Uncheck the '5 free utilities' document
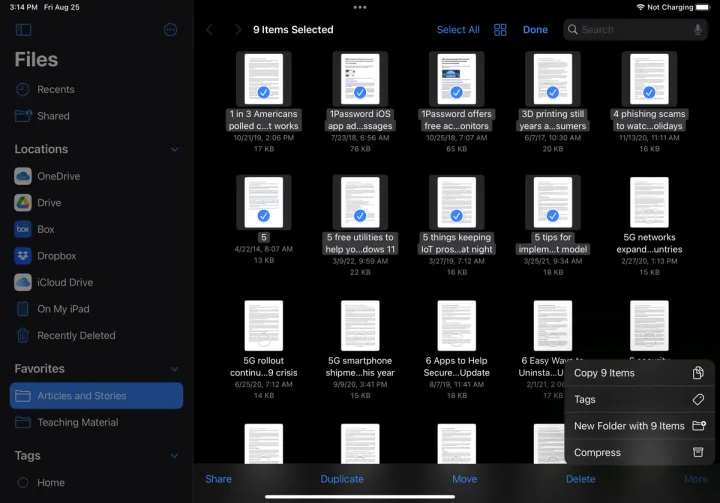The height and width of the screenshot is (503, 720). click(x=360, y=203)
